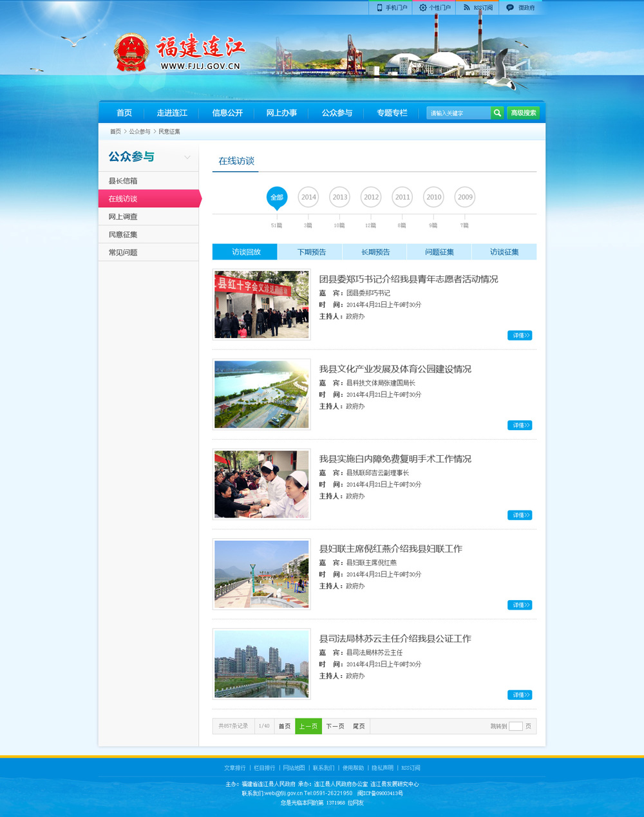644x817 pixels.
Task: Click the 高级搜索 advanced search button
Action: coord(523,113)
